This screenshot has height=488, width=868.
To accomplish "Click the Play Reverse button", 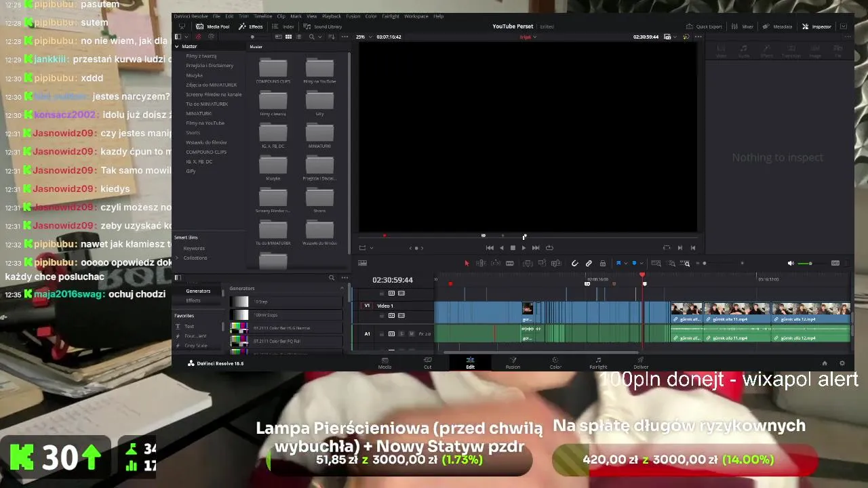I will [x=502, y=248].
